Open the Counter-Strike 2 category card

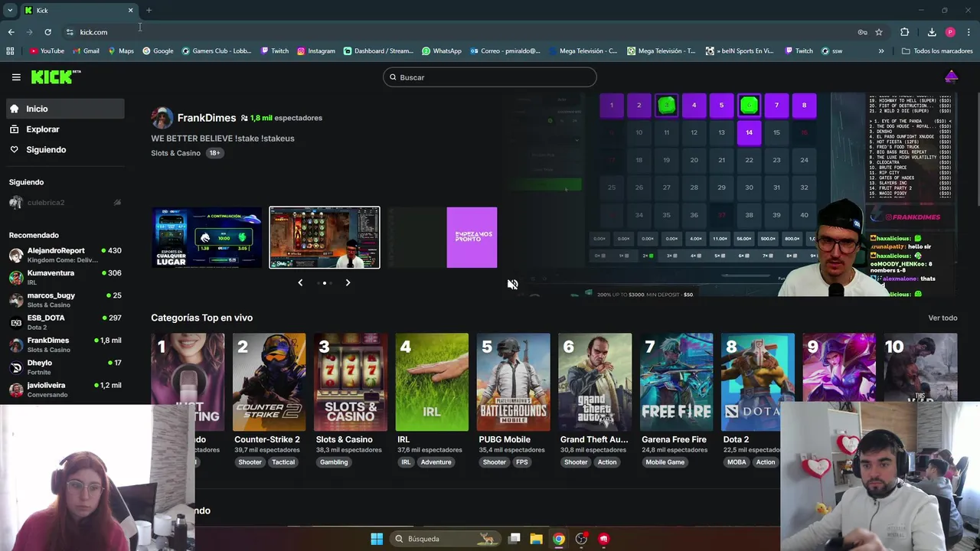[269, 382]
